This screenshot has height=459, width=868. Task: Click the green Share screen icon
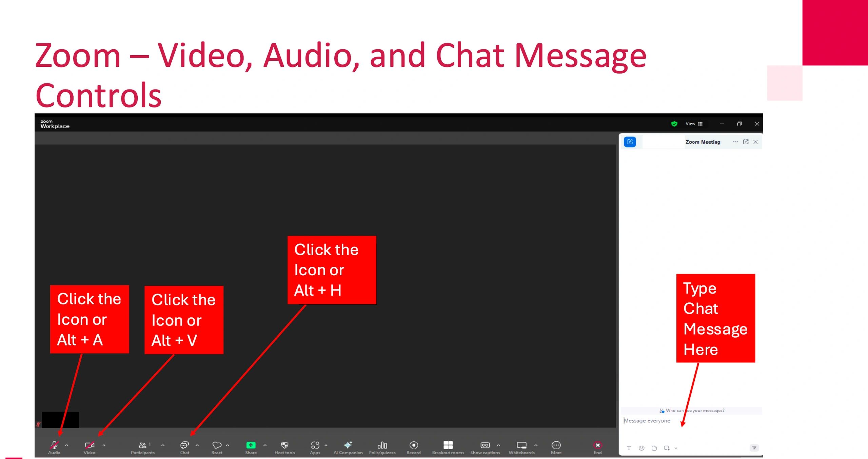coord(251,445)
